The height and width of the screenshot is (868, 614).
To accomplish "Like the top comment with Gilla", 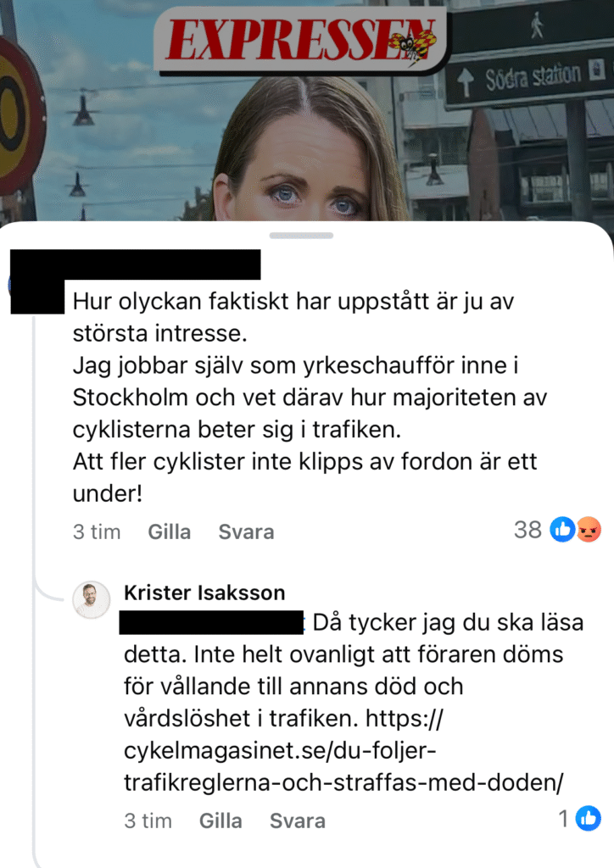I will [170, 532].
